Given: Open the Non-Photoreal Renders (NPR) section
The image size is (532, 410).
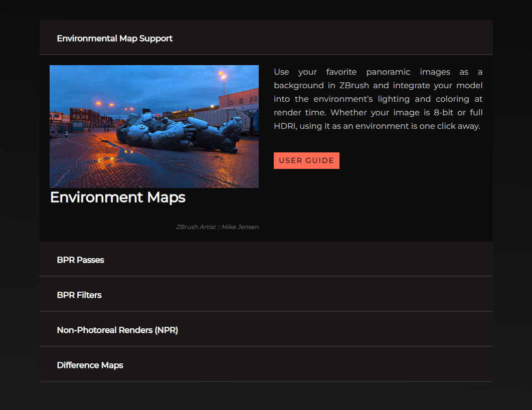Looking at the screenshot, I should tap(117, 330).
